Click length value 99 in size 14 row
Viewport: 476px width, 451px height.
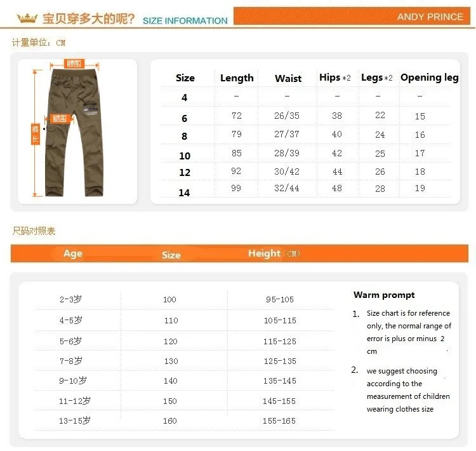point(236,188)
